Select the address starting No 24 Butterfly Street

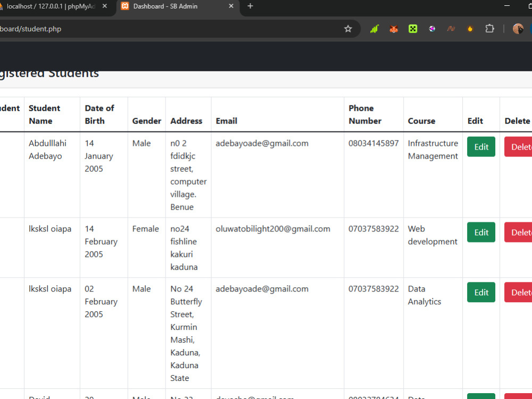point(186,333)
